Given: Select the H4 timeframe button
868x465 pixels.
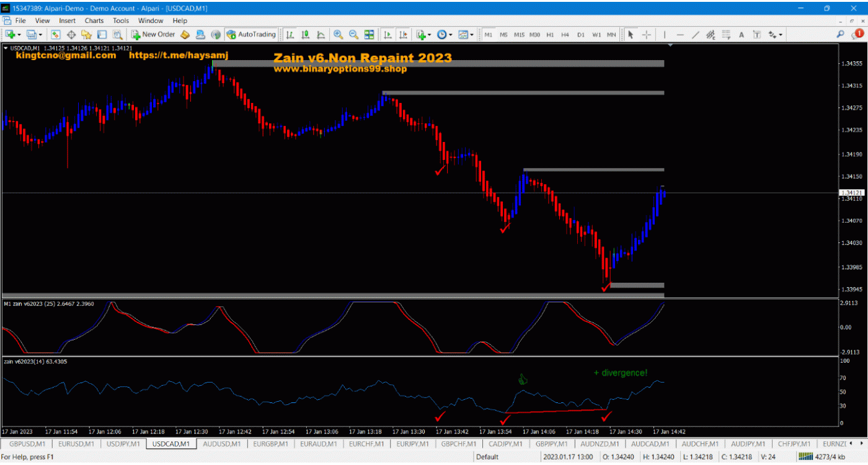Looking at the screenshot, I should point(565,35).
